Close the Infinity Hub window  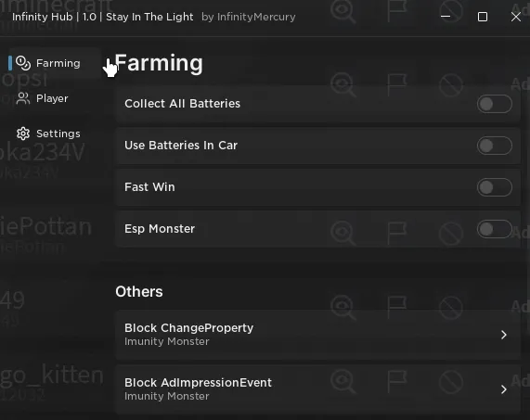(x=516, y=17)
